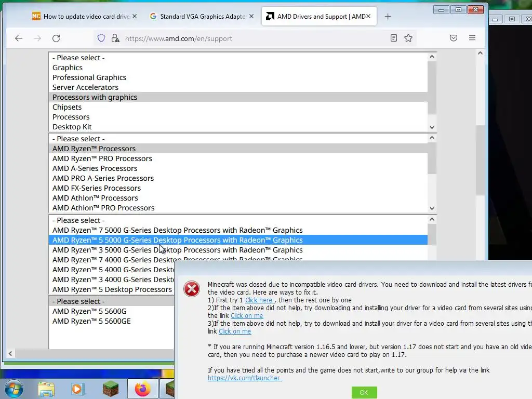Toggle reader view icon in address bar

394,38
